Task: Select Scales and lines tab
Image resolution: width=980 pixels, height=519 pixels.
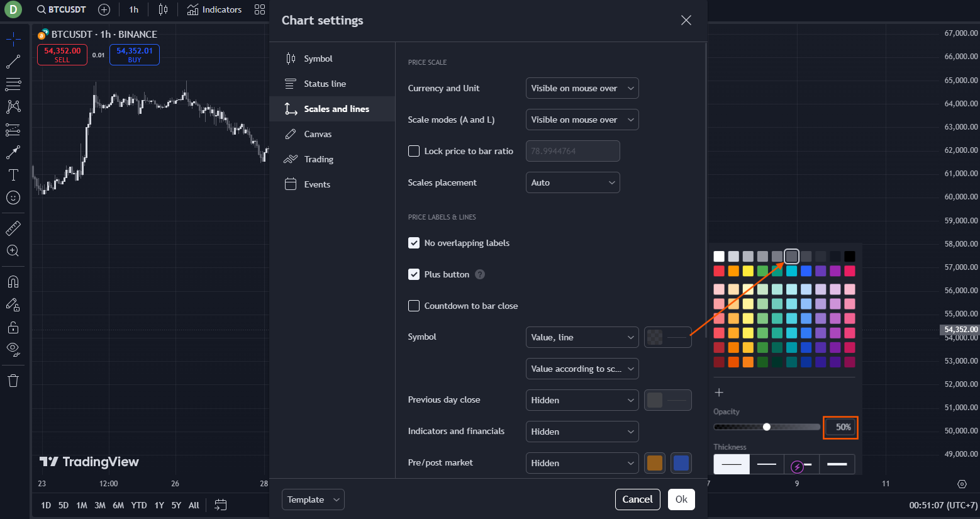Action: point(332,109)
